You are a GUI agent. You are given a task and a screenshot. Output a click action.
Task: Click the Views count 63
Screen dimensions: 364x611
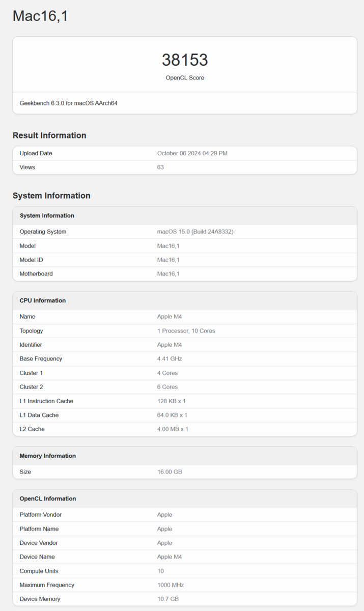click(160, 167)
